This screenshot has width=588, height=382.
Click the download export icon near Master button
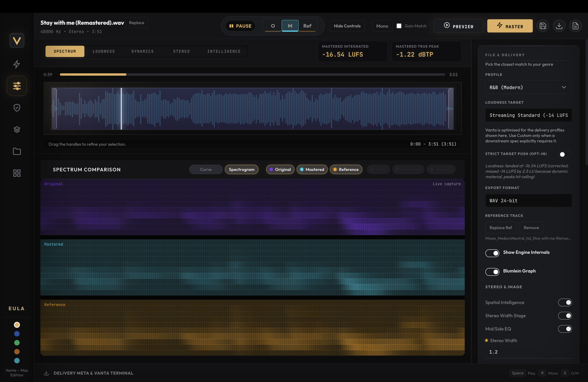coord(559,26)
